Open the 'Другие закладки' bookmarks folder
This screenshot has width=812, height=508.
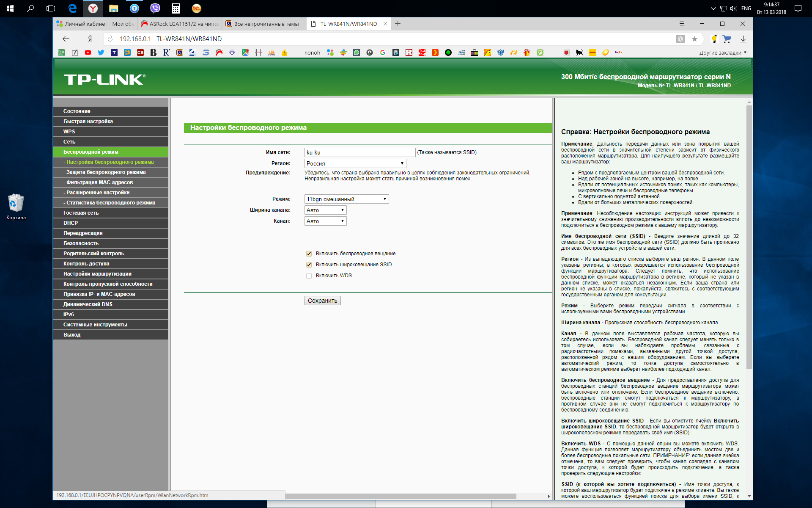722,52
